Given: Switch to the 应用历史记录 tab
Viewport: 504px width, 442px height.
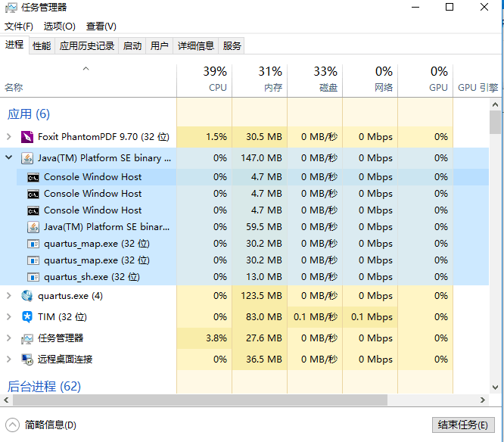Looking at the screenshot, I should (x=87, y=46).
